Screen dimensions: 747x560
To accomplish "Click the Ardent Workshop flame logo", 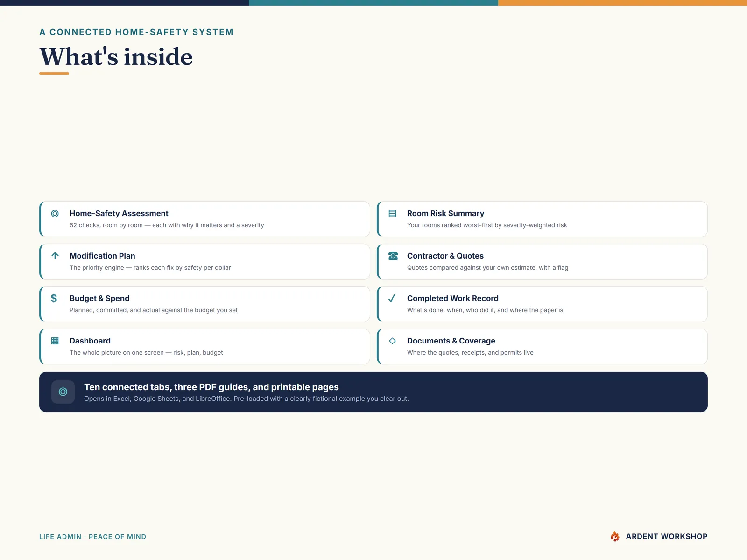I will pyautogui.click(x=615, y=536).
